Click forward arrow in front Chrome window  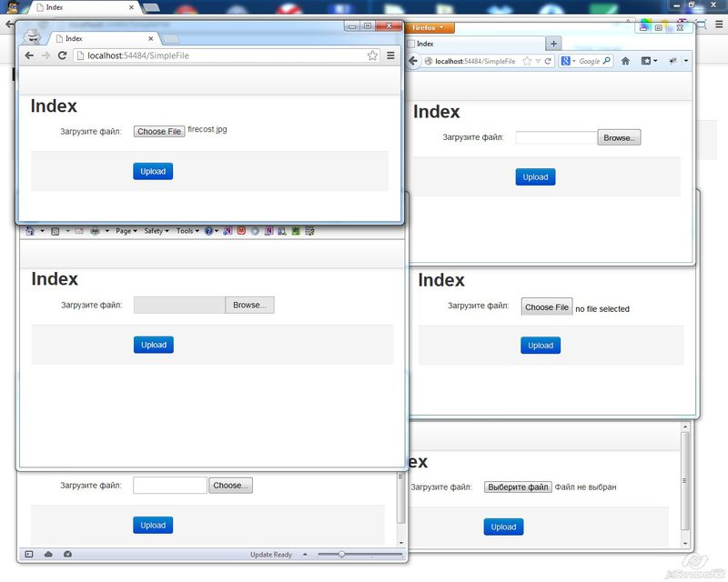(45, 55)
